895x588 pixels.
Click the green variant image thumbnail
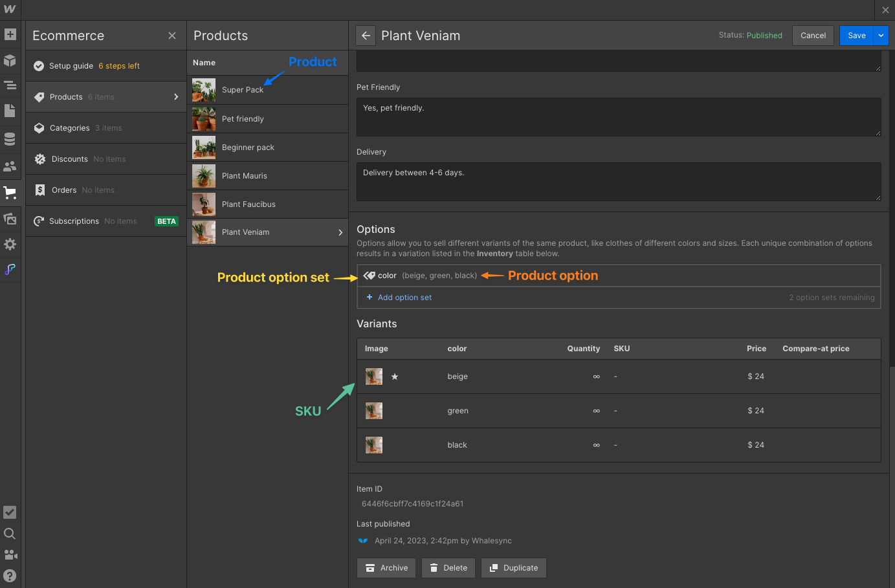[x=374, y=411]
